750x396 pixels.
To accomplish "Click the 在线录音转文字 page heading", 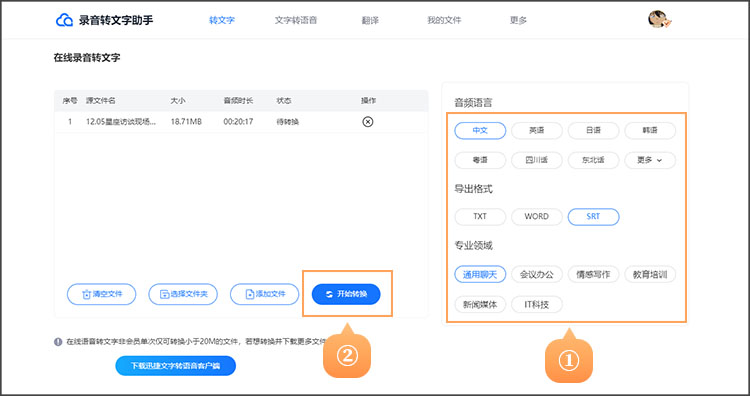I will coord(87,58).
